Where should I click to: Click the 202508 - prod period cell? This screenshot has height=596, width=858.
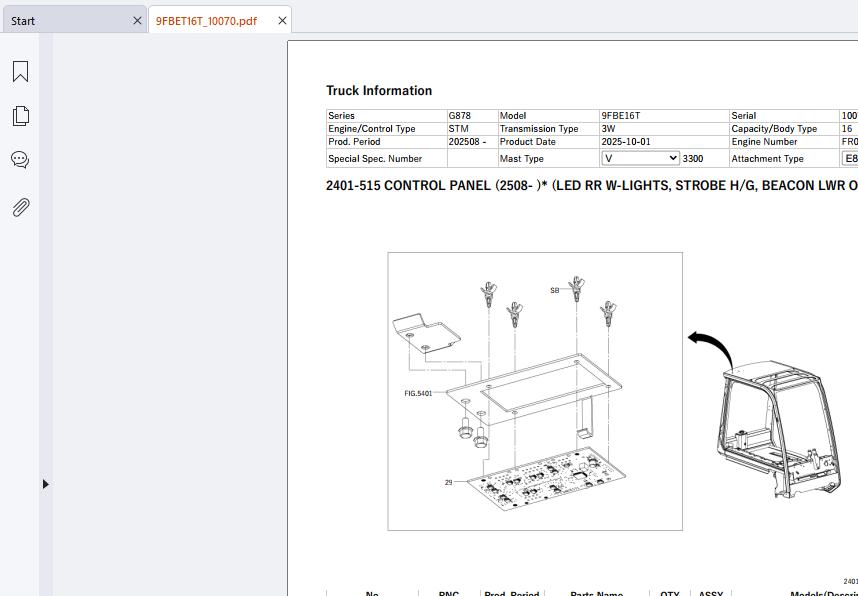click(472, 141)
